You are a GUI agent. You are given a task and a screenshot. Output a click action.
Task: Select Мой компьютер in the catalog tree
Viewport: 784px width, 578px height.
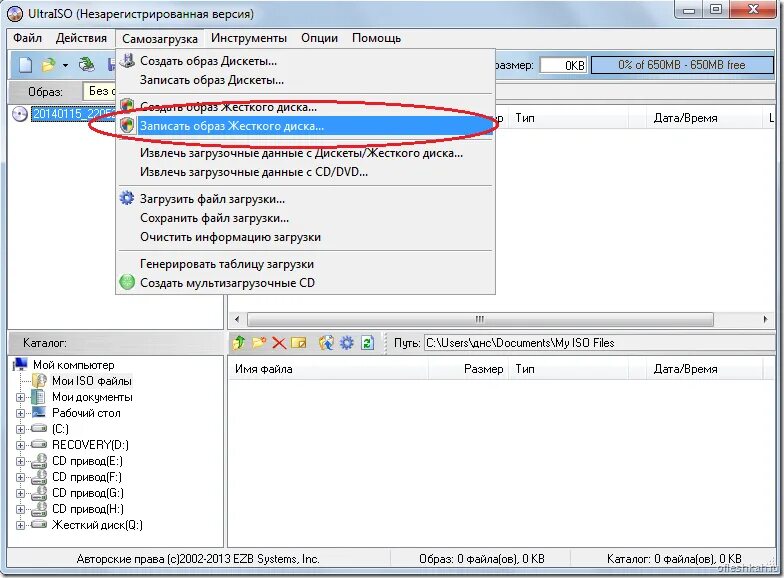pos(74,365)
